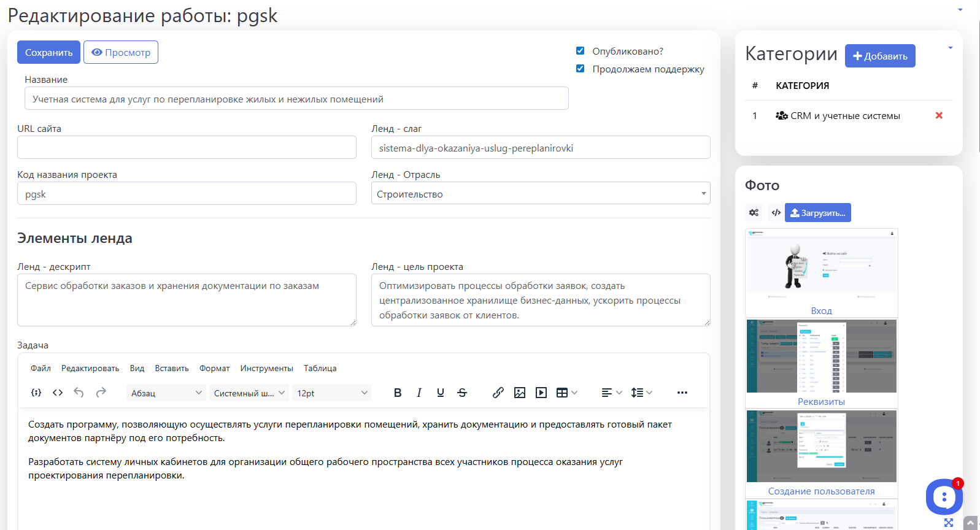The width and height of the screenshot is (980, 530).
Task: Uncheck the Опубликовано? checkbox
Action: pyautogui.click(x=580, y=51)
